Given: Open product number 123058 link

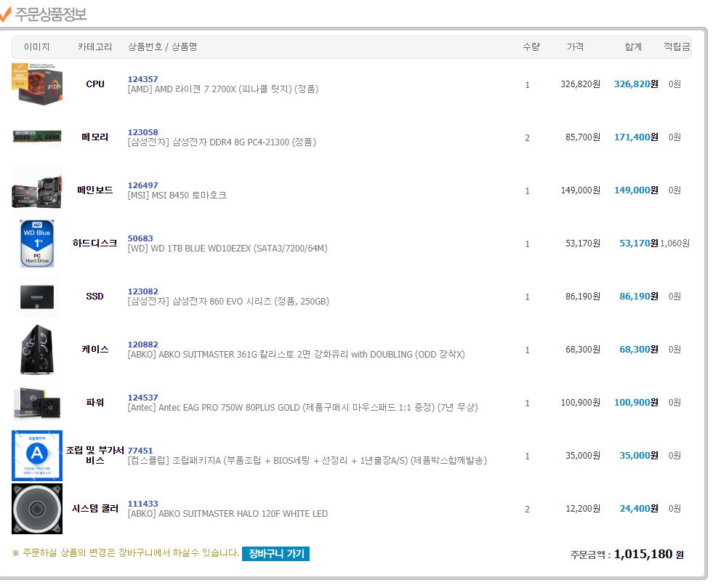Looking at the screenshot, I should (x=142, y=132).
